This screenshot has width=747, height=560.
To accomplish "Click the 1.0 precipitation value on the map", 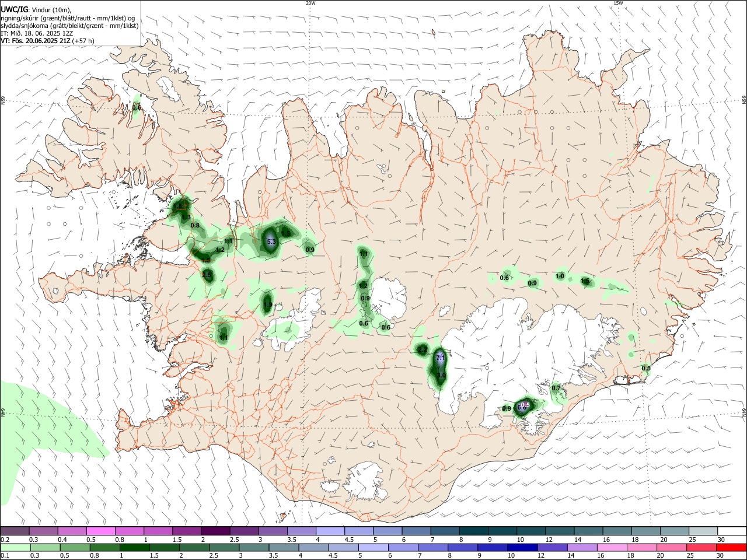I will coord(560,276).
